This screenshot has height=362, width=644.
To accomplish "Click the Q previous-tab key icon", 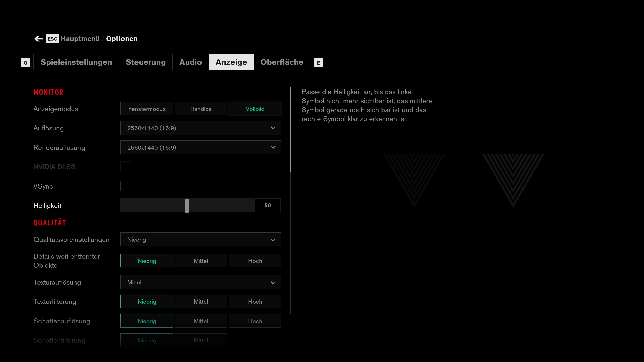I will 25,63.
